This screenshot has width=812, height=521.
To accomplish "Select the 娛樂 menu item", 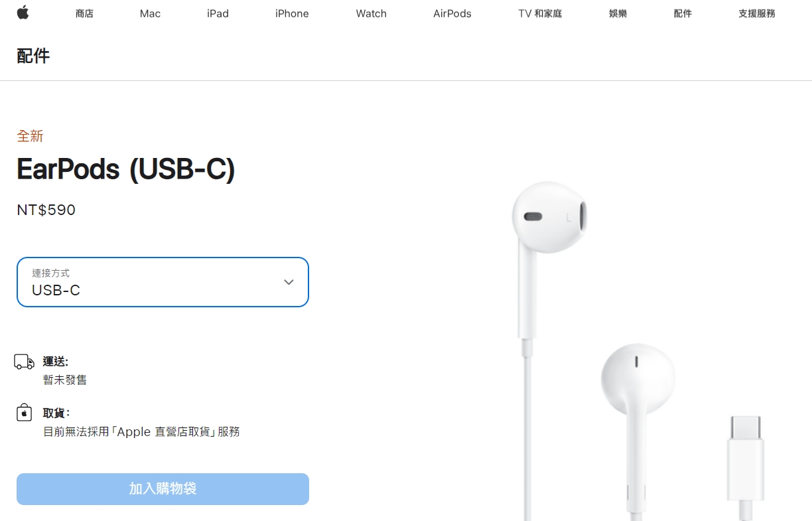I will 618,13.
